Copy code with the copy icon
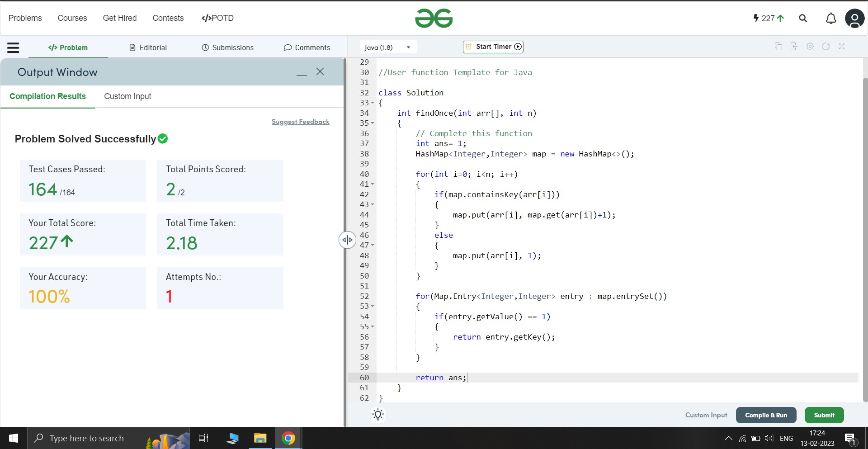Viewport: 868px width, 449px height. click(778, 47)
